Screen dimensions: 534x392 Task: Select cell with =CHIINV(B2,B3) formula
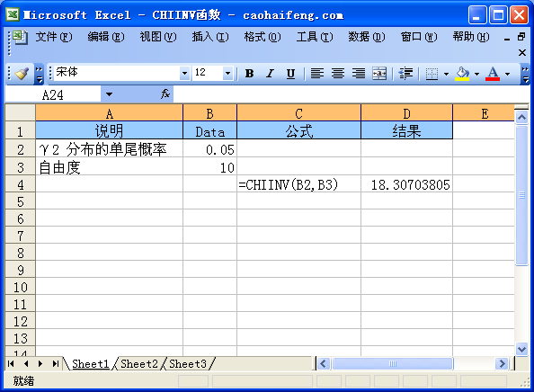click(298, 184)
